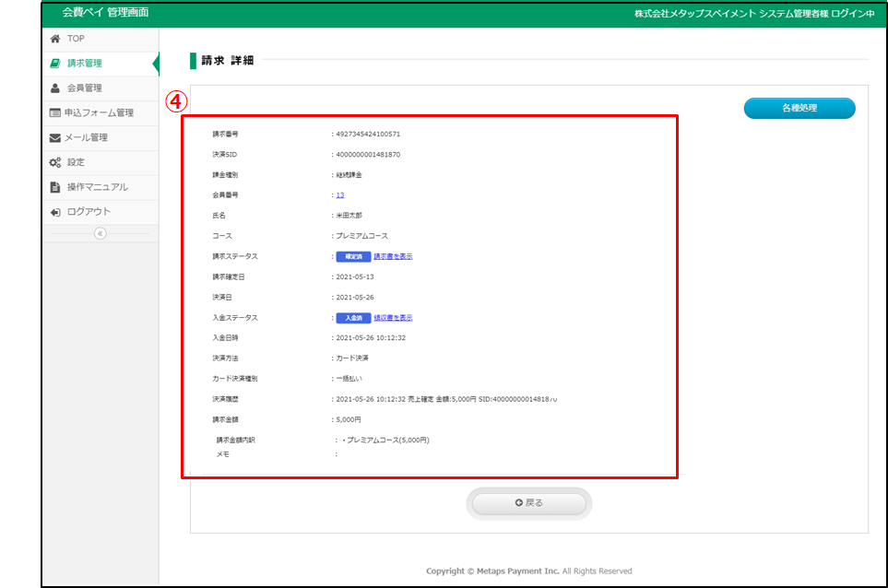Viewport: 888px width, 588px height.
Task: Click the 請求ステータス label
Action: click(235, 256)
